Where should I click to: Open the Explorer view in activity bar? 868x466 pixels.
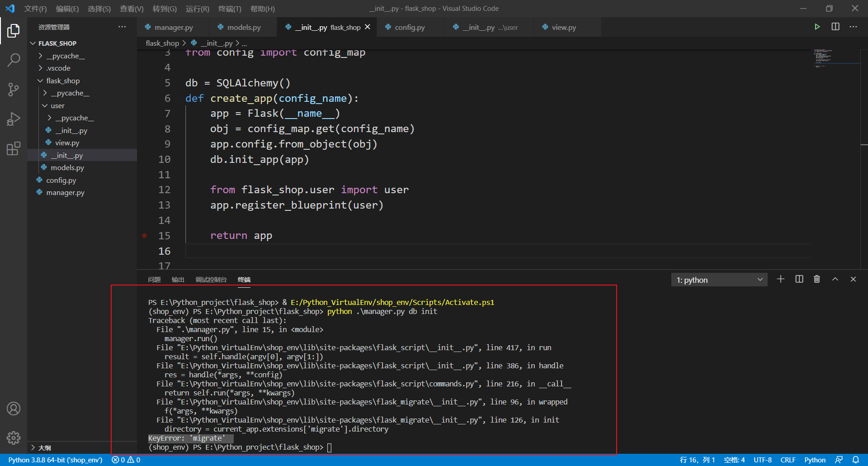click(14, 31)
